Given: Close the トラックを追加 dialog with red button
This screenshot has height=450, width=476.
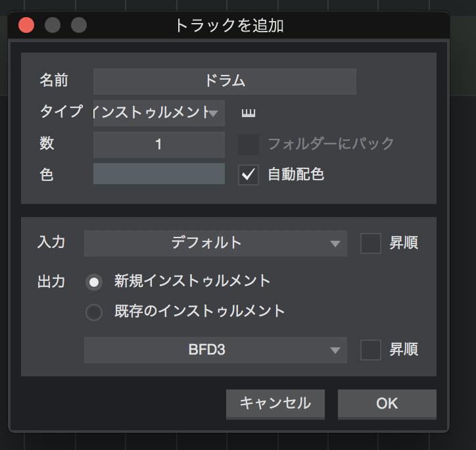Looking at the screenshot, I should tap(26, 26).
